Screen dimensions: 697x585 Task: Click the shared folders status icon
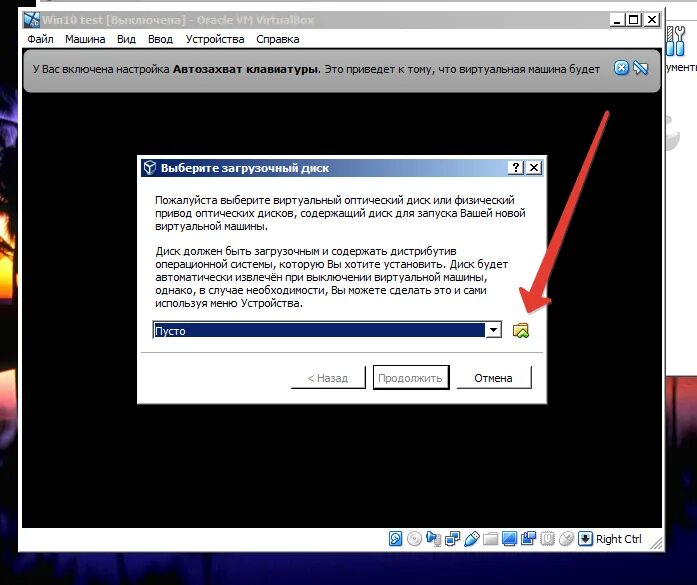click(490, 539)
